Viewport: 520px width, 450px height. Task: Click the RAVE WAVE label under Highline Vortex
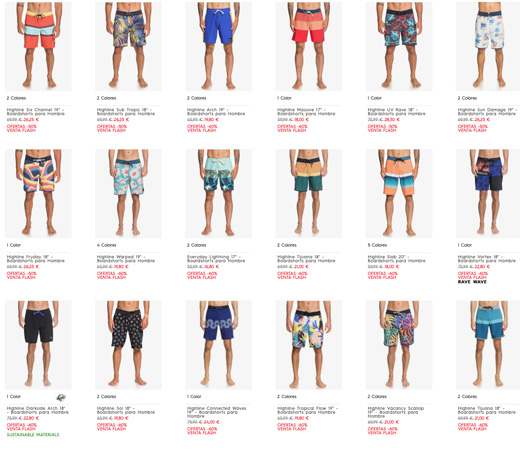472,282
